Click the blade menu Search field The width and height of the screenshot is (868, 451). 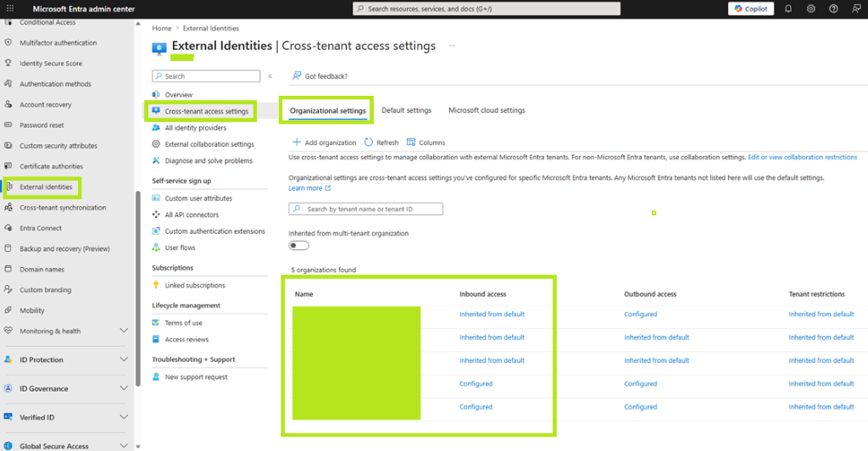(206, 75)
